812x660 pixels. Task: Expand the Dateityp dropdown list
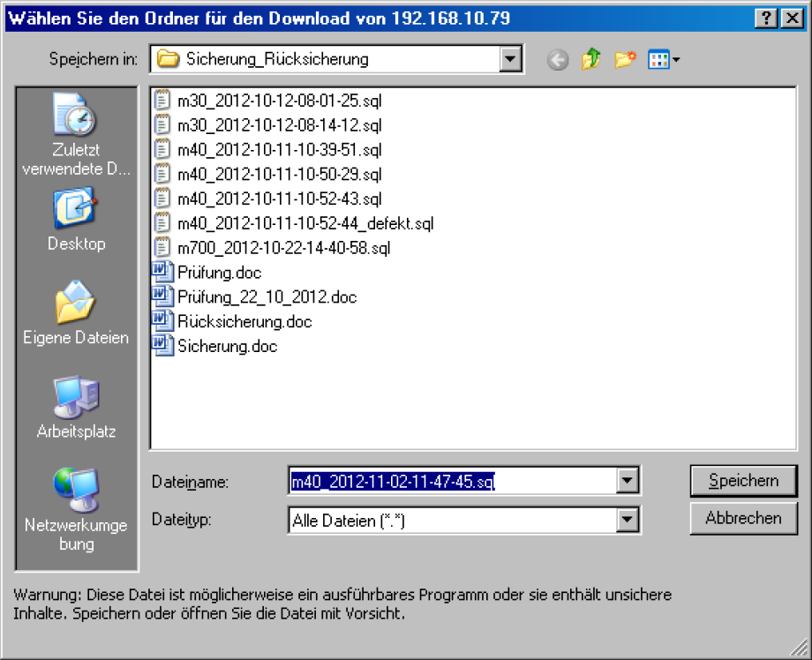628,520
